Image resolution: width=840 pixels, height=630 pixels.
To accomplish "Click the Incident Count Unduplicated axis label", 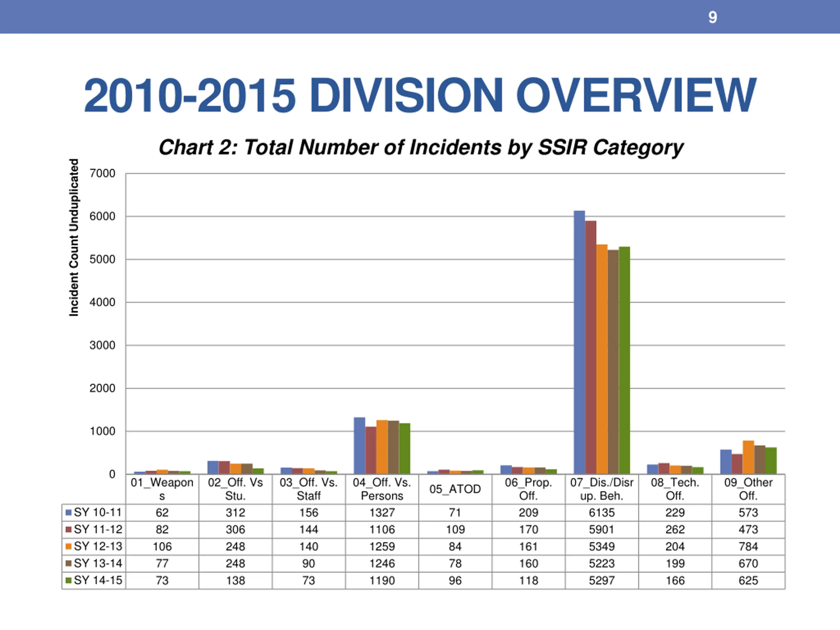I will click(74, 237).
